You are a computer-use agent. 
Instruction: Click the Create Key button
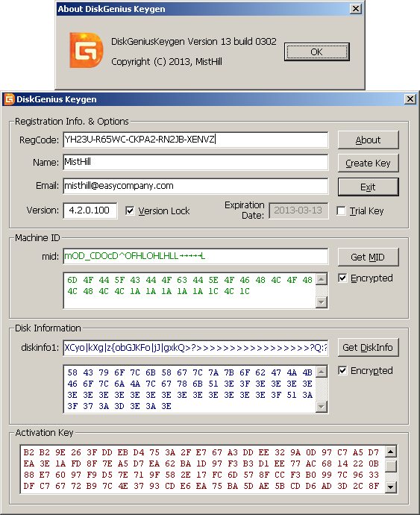coord(368,163)
